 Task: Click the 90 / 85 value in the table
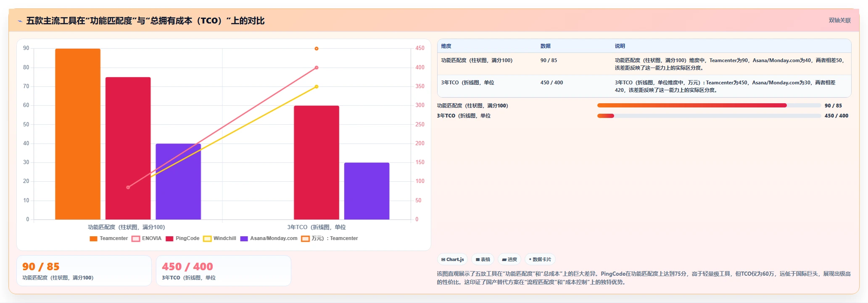pyautogui.click(x=549, y=60)
